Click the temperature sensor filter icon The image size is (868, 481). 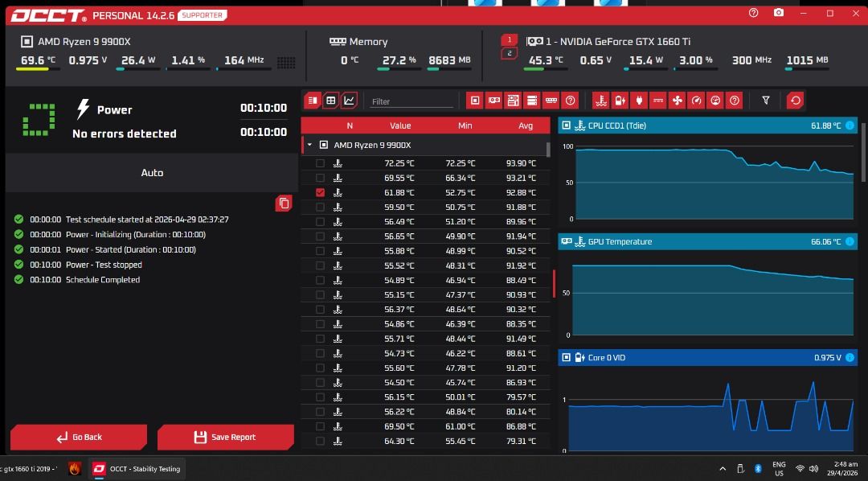[x=600, y=101]
